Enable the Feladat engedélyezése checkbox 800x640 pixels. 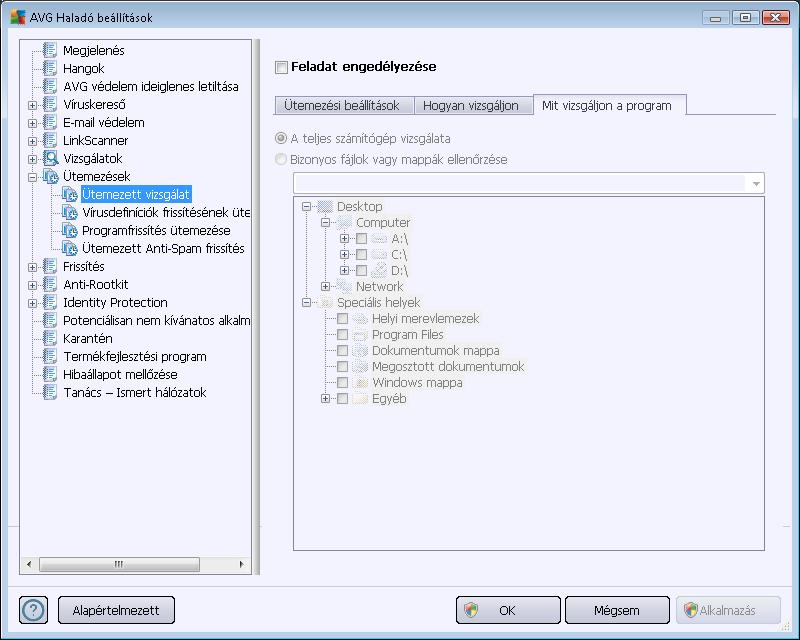(x=281, y=67)
